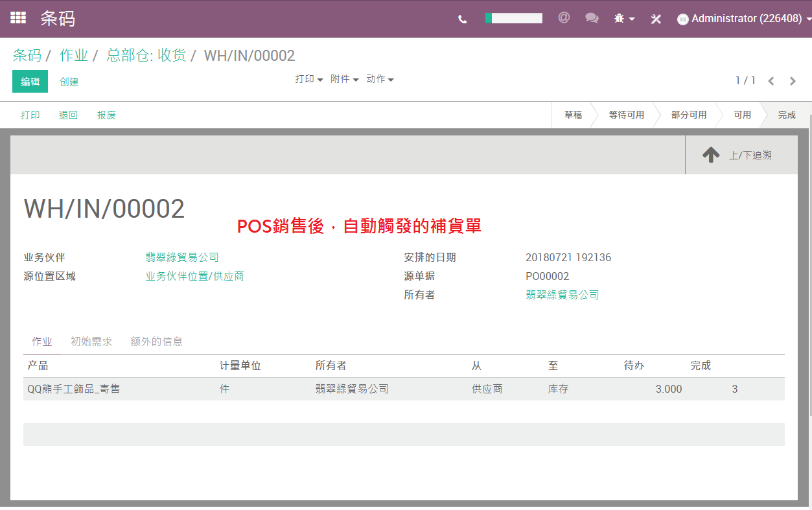Click the scheduled date 20180721 192136
Viewport: 812px width, 510px height.
568,257
